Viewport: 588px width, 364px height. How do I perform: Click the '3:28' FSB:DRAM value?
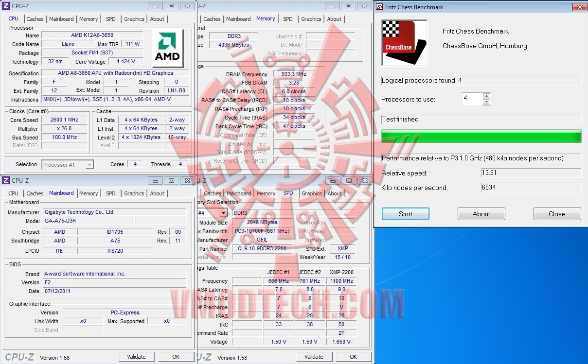pos(294,83)
